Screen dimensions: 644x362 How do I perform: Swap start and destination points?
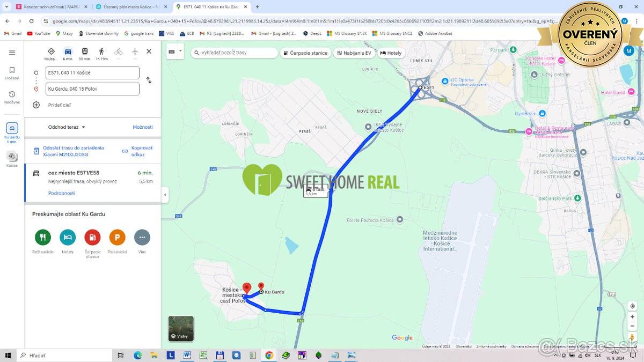point(149,80)
